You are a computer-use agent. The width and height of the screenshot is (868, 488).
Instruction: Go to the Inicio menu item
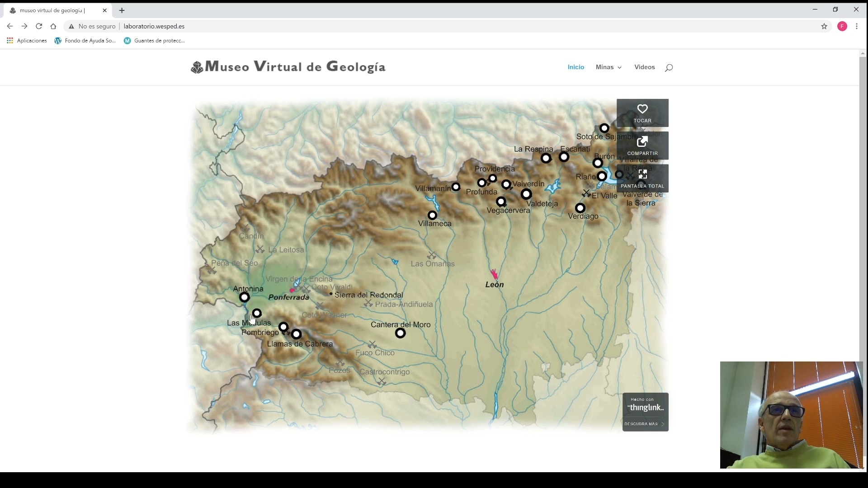tap(576, 67)
